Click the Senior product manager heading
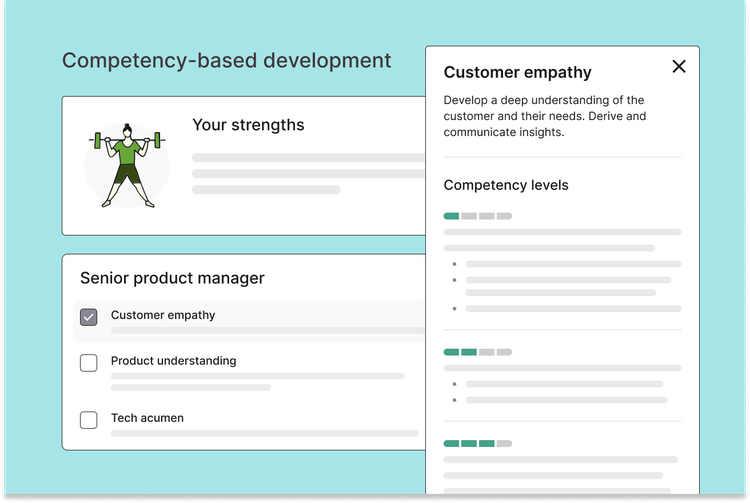Image resolution: width=750 pixels, height=503 pixels. pos(172,278)
